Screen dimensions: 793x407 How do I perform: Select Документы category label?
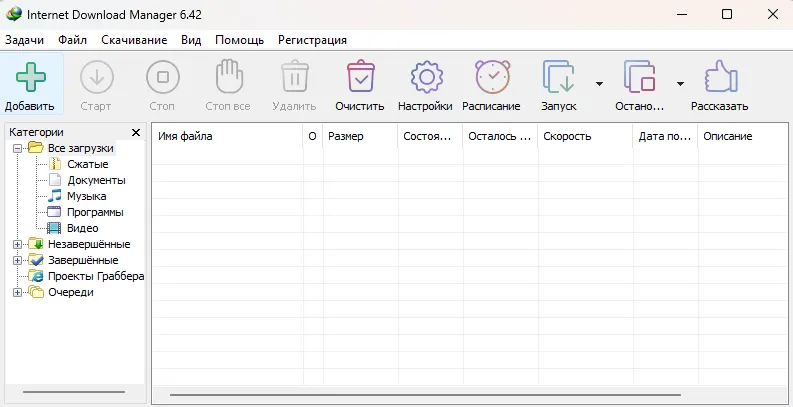97,180
